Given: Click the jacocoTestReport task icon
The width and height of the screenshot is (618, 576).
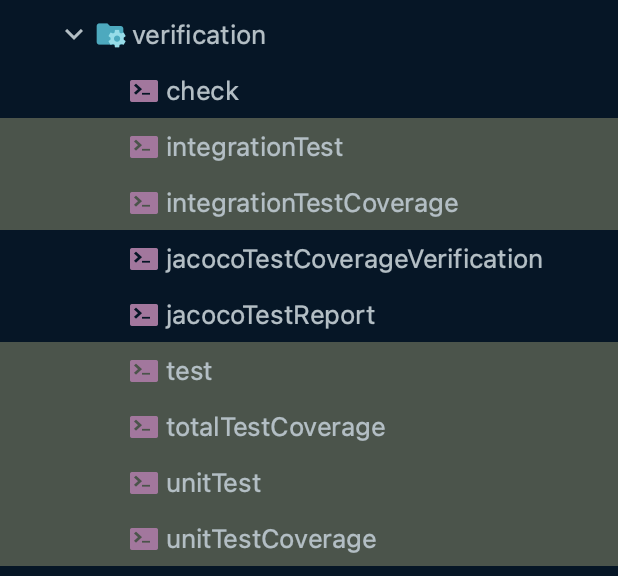Looking at the screenshot, I should click(x=144, y=315).
